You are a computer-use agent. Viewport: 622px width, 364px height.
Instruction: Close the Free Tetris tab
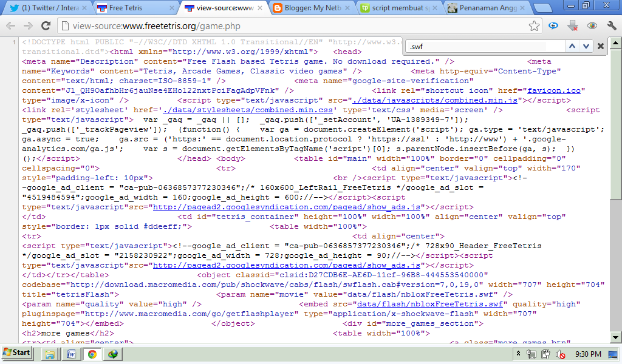[172, 8]
